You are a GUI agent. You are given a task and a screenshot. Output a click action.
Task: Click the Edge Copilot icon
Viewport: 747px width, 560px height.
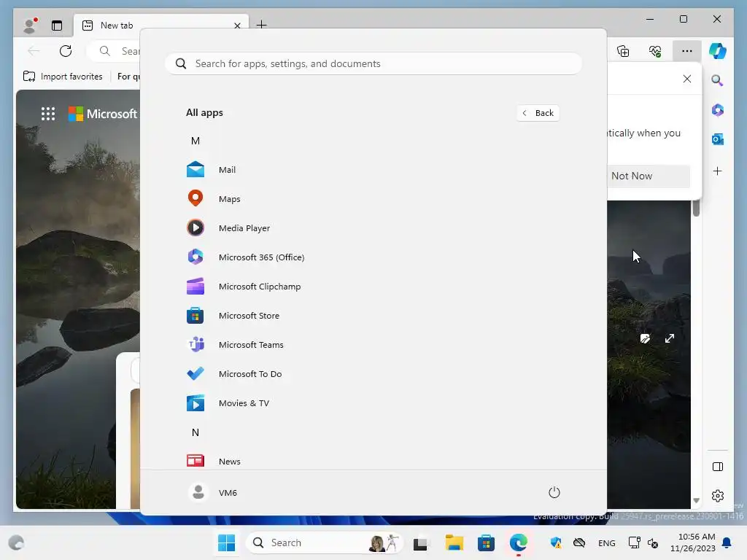718,51
